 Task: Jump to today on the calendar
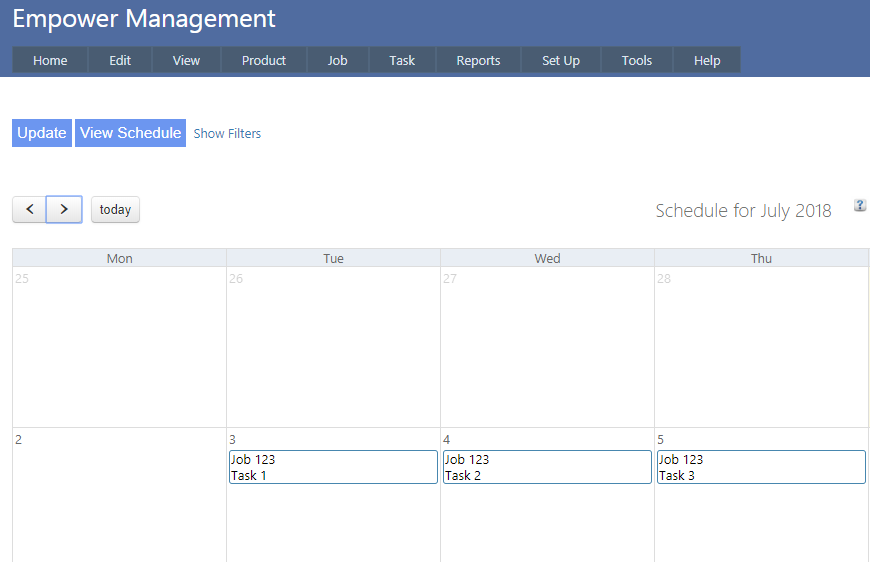(x=115, y=209)
